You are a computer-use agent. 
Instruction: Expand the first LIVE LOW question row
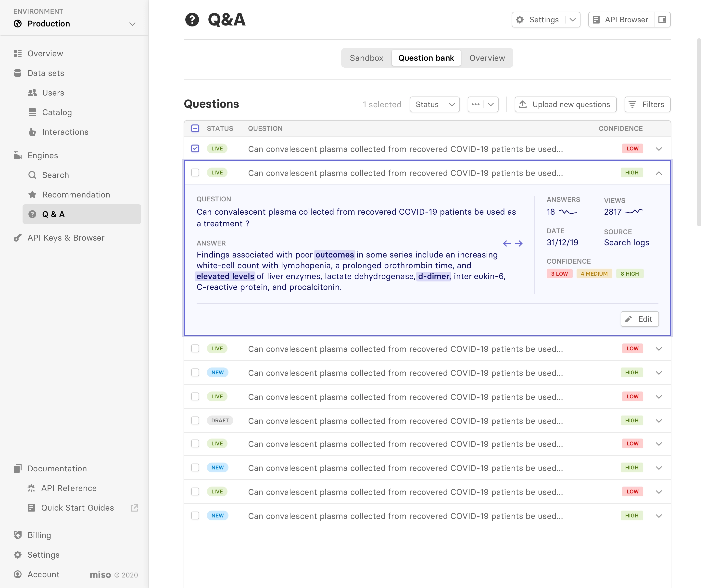click(659, 149)
